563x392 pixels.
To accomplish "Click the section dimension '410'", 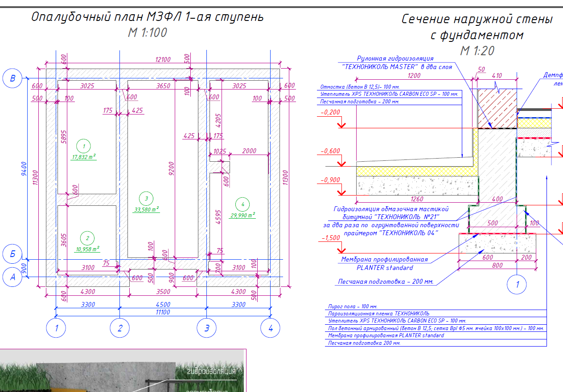I will tap(497, 76).
